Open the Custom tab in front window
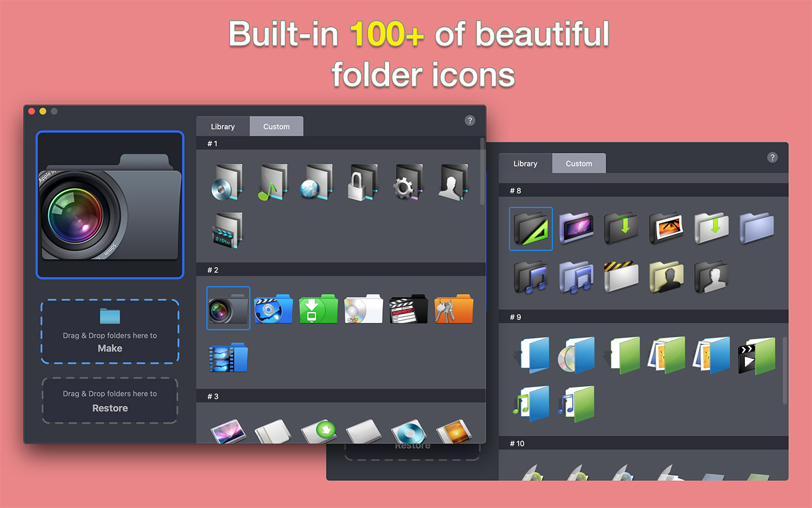 point(276,126)
